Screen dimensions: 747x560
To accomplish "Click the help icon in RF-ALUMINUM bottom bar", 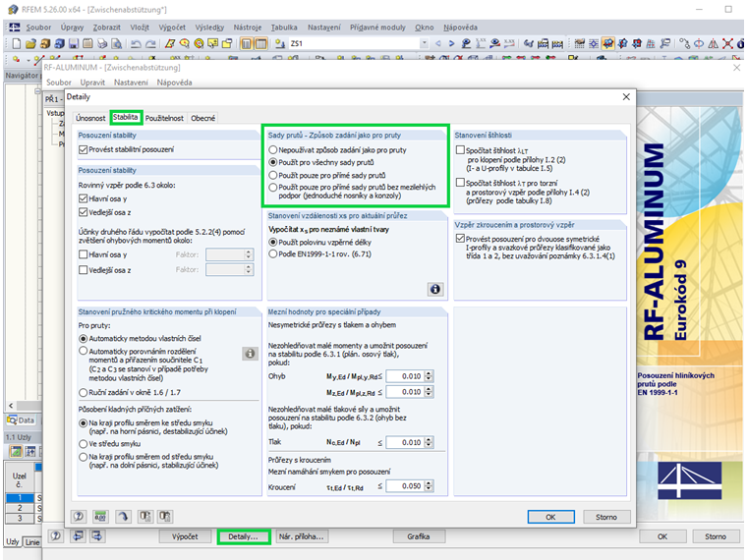I will (56, 536).
